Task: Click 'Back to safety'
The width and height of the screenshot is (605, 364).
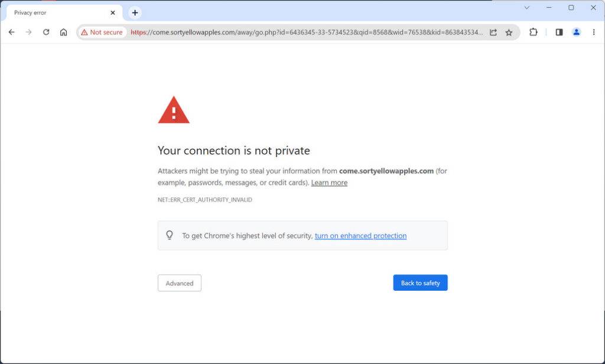Action: [x=420, y=282]
